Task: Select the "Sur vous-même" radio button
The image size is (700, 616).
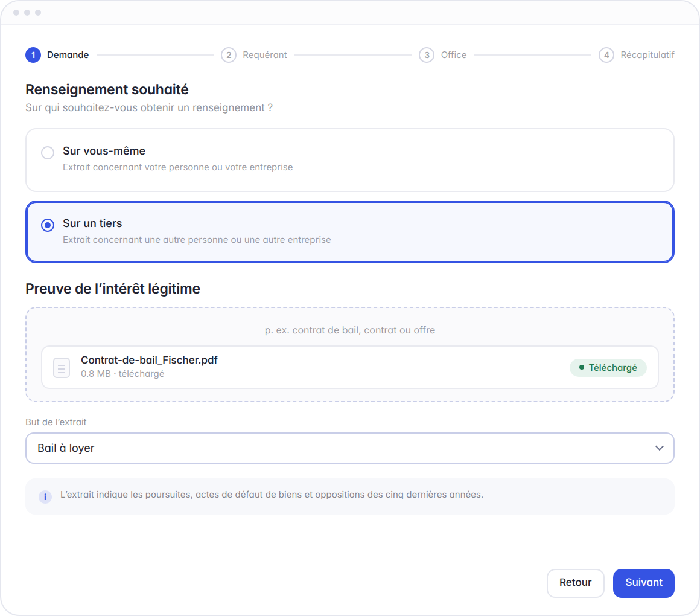Action: coord(48,153)
